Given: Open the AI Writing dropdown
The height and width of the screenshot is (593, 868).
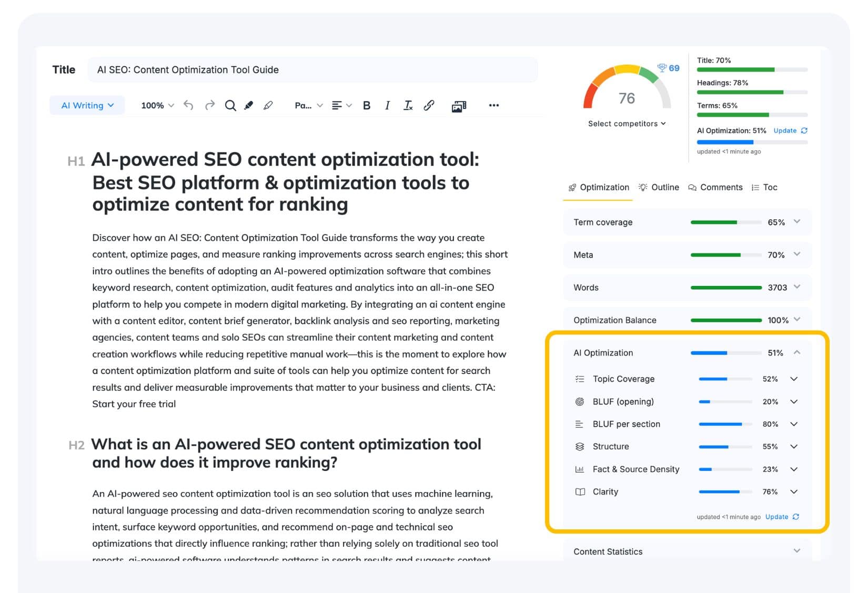Looking at the screenshot, I should (87, 105).
